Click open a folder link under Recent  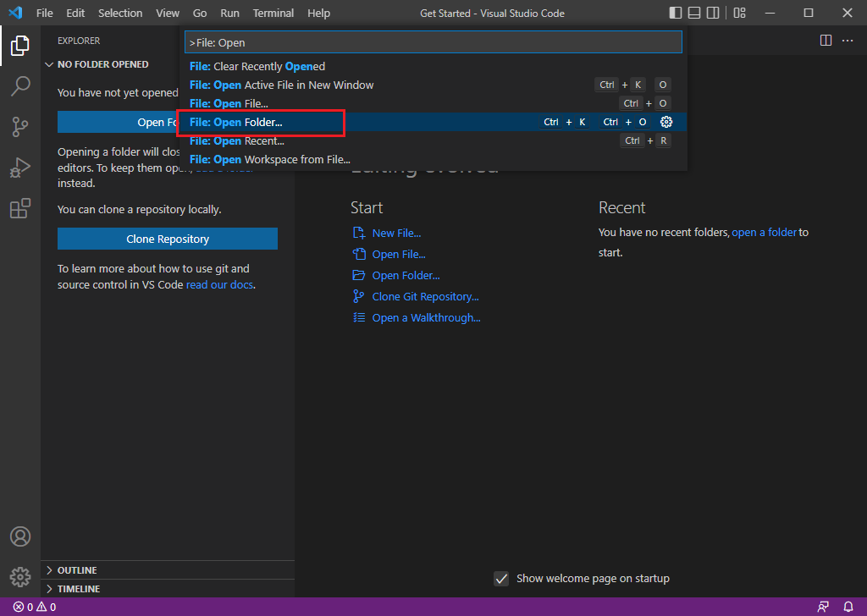tap(765, 233)
